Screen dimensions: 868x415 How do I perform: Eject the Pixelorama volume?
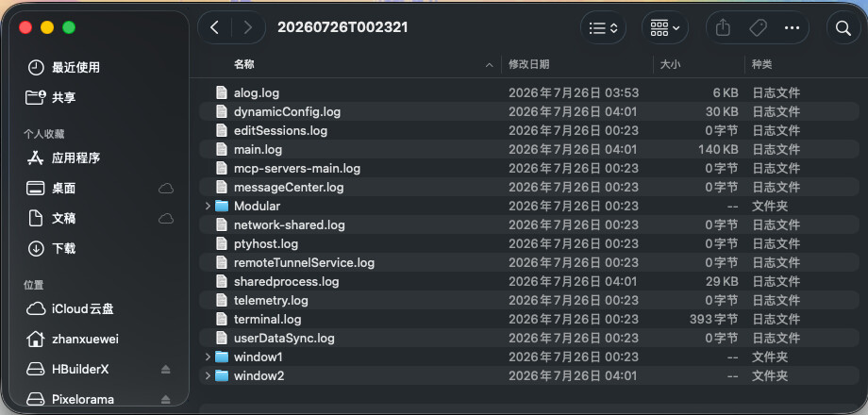[x=165, y=400]
